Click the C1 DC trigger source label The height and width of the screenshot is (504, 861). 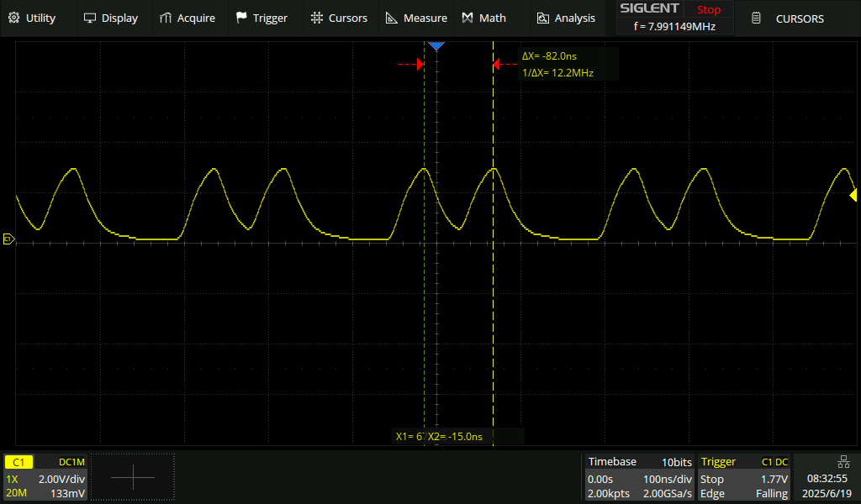point(774,462)
